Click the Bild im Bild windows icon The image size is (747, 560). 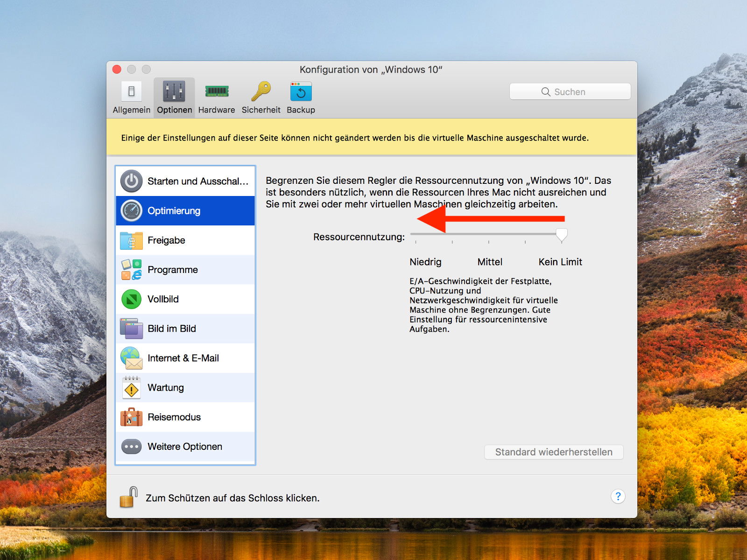tap(132, 329)
